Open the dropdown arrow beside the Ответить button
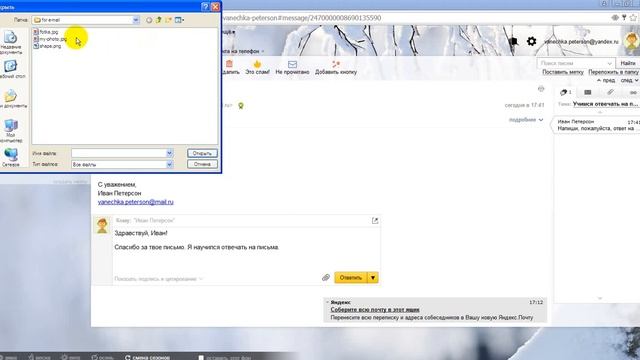The height and width of the screenshot is (360, 640). click(373, 278)
